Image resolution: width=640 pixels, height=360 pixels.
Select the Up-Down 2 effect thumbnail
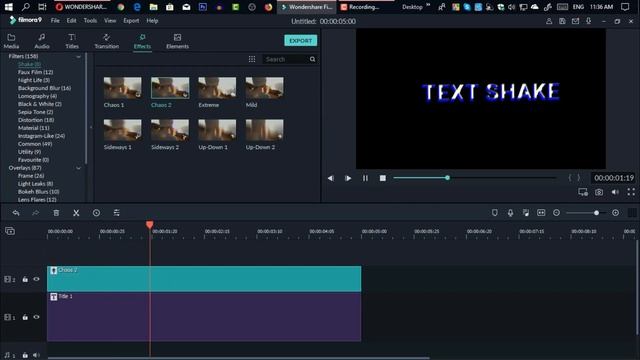[264, 130]
